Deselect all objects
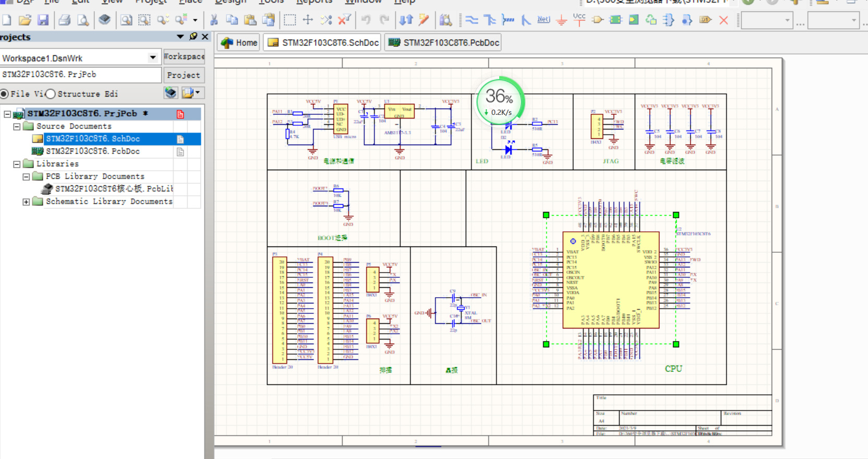Viewport: 868px width, 459px height. point(327,20)
